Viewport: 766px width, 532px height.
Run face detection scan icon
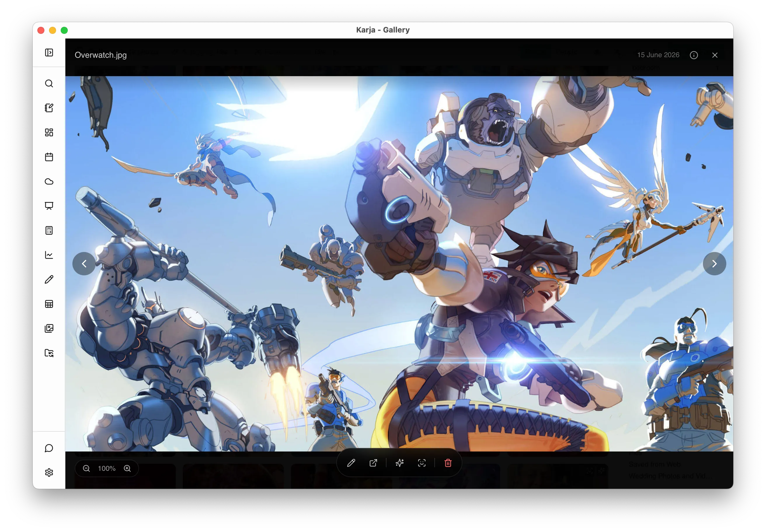coord(422,463)
